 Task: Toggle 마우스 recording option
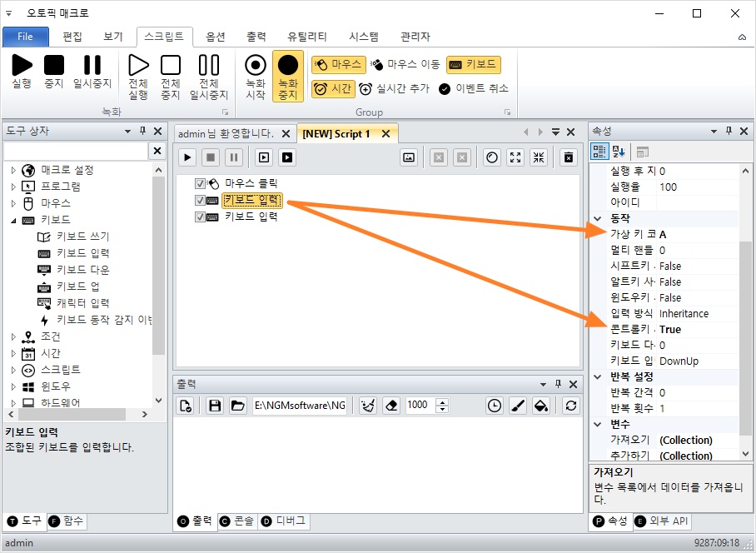pyautogui.click(x=337, y=65)
